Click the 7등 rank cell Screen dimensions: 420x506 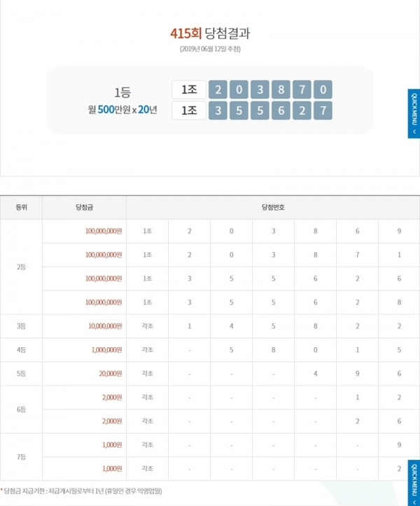tap(21, 457)
